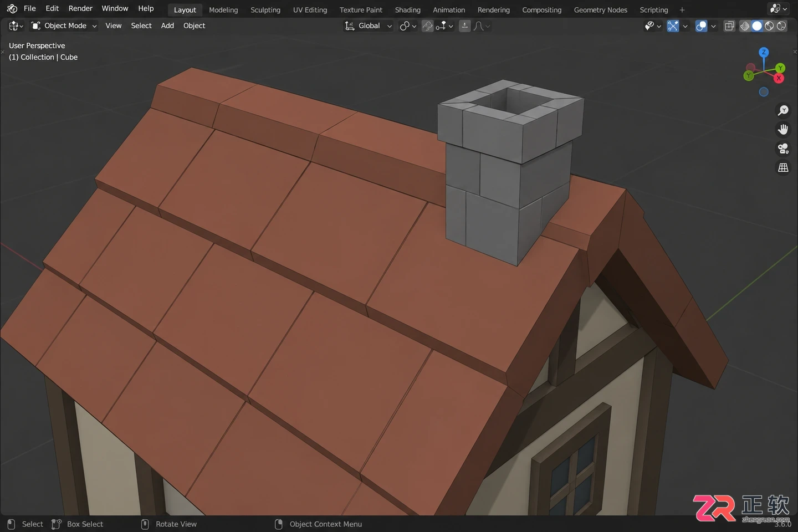This screenshot has height=532, width=798.
Task: Click the zoom view magnifier icon
Action: pyautogui.click(x=783, y=110)
